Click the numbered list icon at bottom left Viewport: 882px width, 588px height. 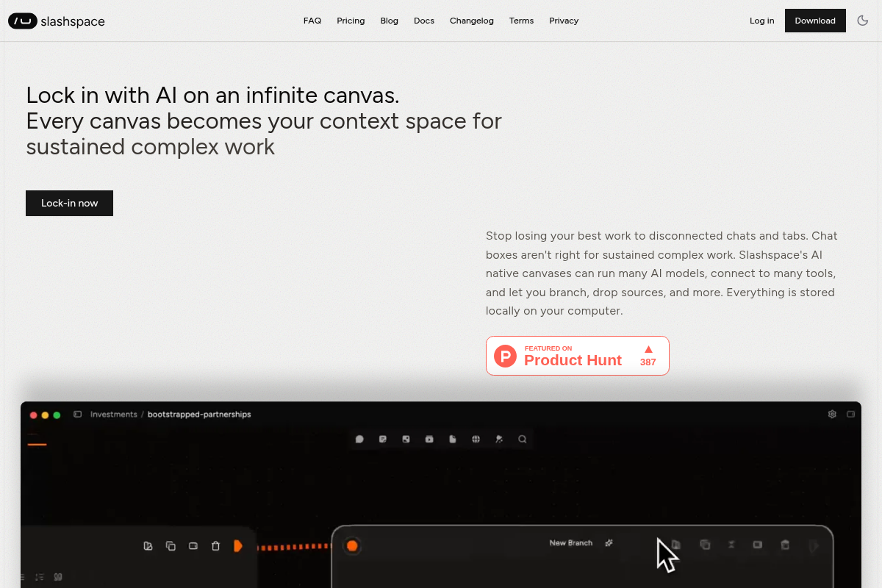tap(40, 577)
